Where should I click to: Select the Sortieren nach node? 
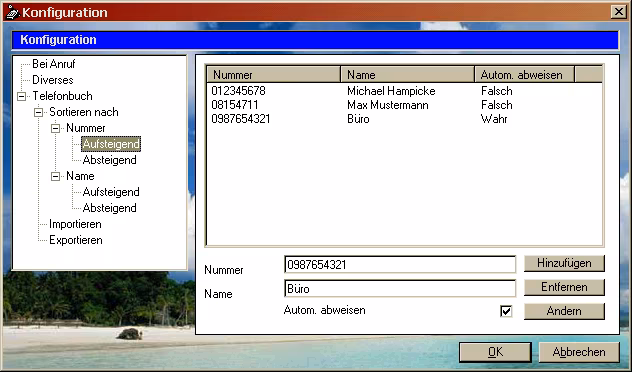coord(84,112)
